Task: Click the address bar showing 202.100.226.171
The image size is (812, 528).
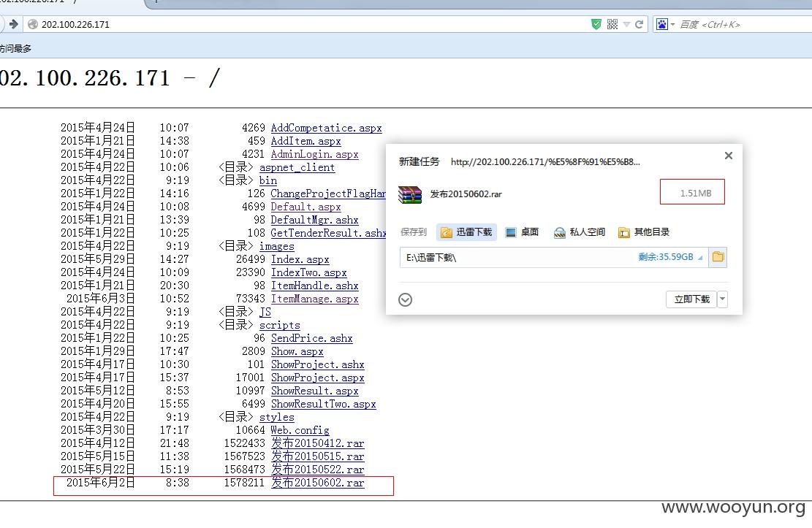Action: coord(311,24)
